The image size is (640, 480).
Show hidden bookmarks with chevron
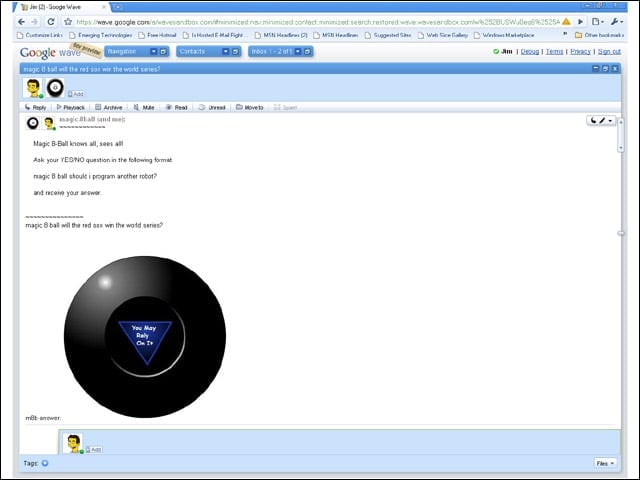pyautogui.click(x=565, y=34)
